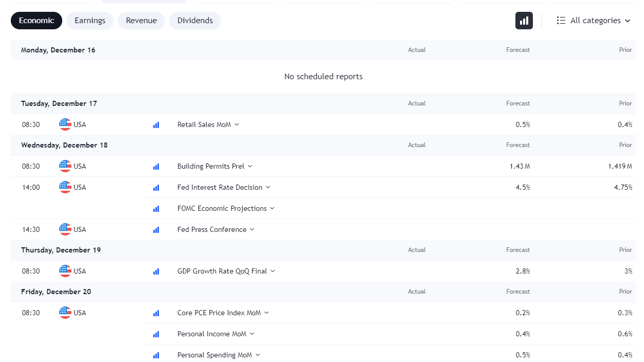Click the Wednesday, December 18 date header
The height and width of the screenshot is (362, 644).
point(64,145)
